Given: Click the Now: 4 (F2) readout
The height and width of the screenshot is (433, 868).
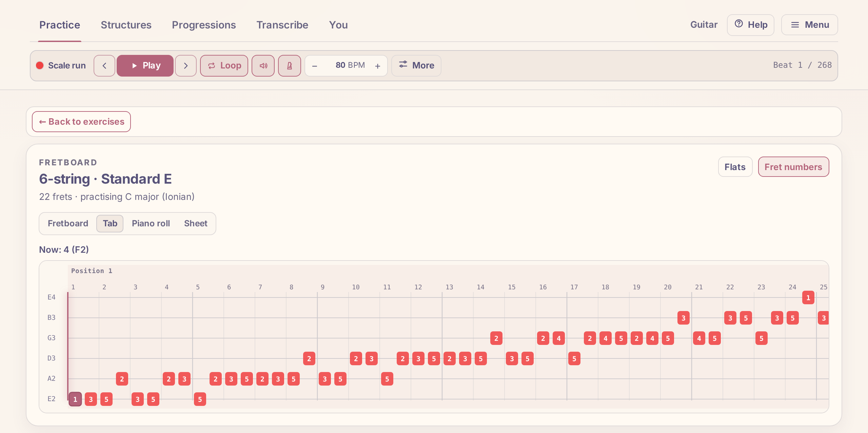Looking at the screenshot, I should coord(64,250).
